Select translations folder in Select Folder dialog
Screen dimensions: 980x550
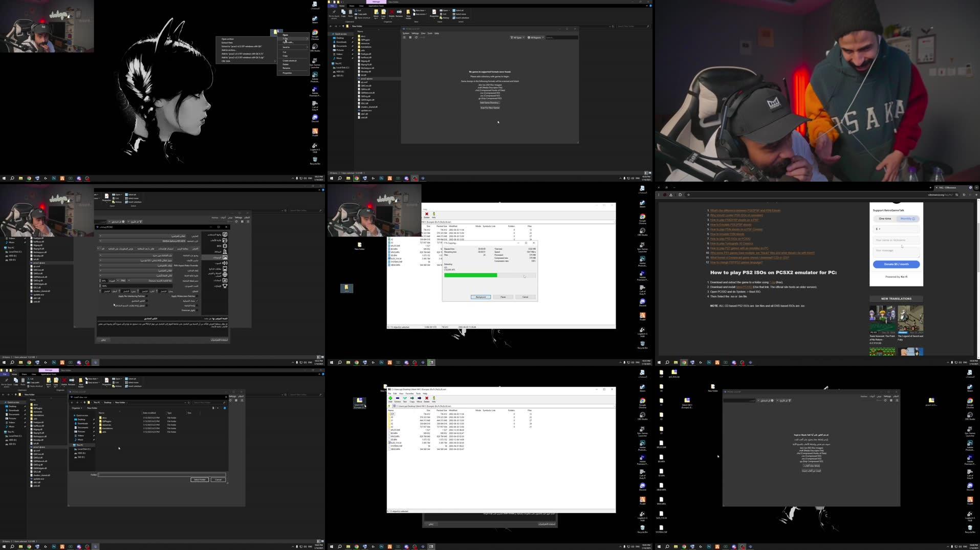(x=106, y=428)
